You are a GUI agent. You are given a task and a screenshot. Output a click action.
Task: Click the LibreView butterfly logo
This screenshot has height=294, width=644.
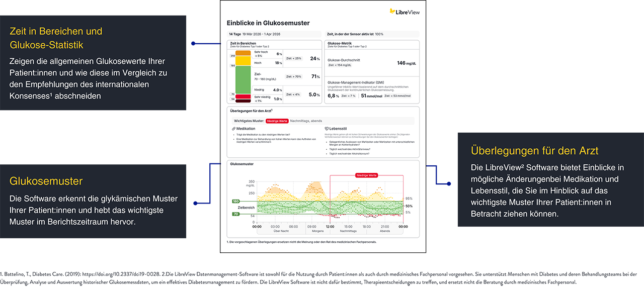coord(393,12)
